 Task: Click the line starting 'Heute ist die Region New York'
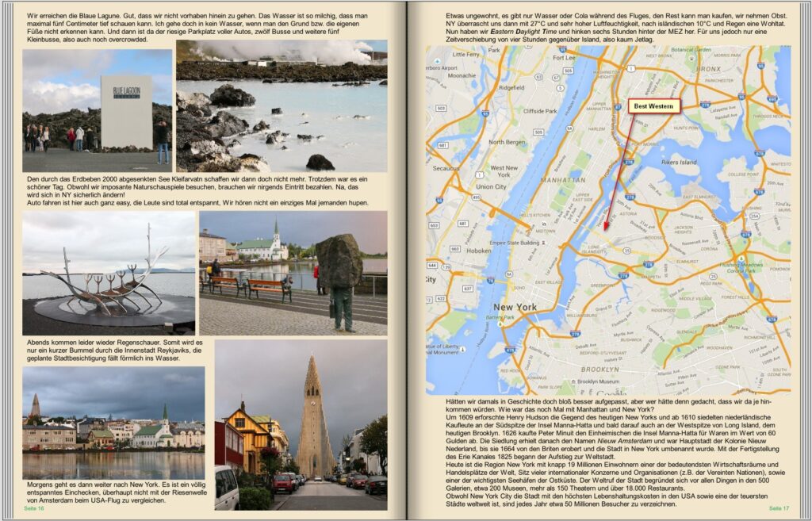pos(612,465)
